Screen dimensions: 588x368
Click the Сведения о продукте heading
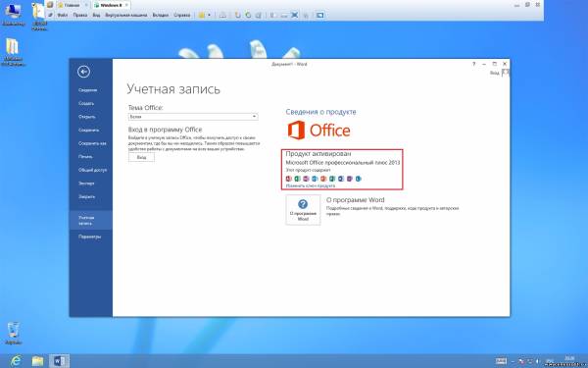(321, 112)
